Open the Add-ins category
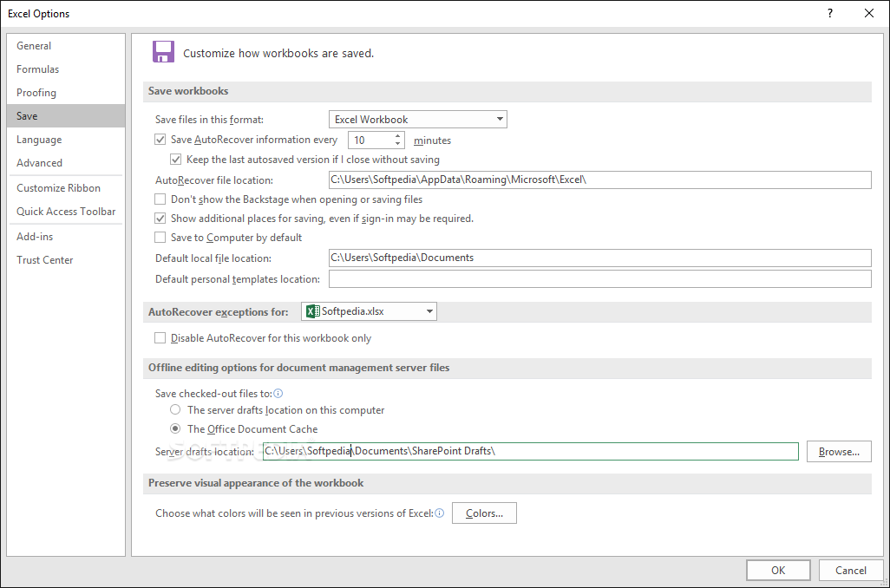890x588 pixels. [x=66, y=237]
